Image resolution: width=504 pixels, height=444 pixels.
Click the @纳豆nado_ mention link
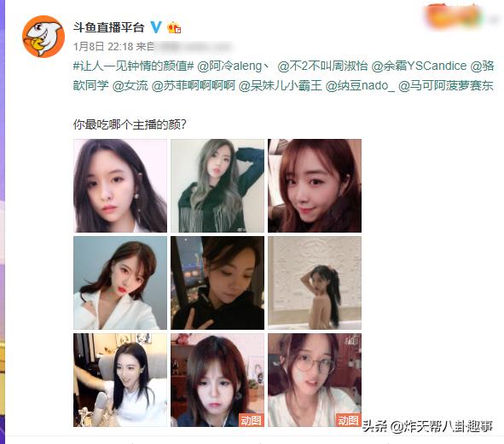coord(360,85)
